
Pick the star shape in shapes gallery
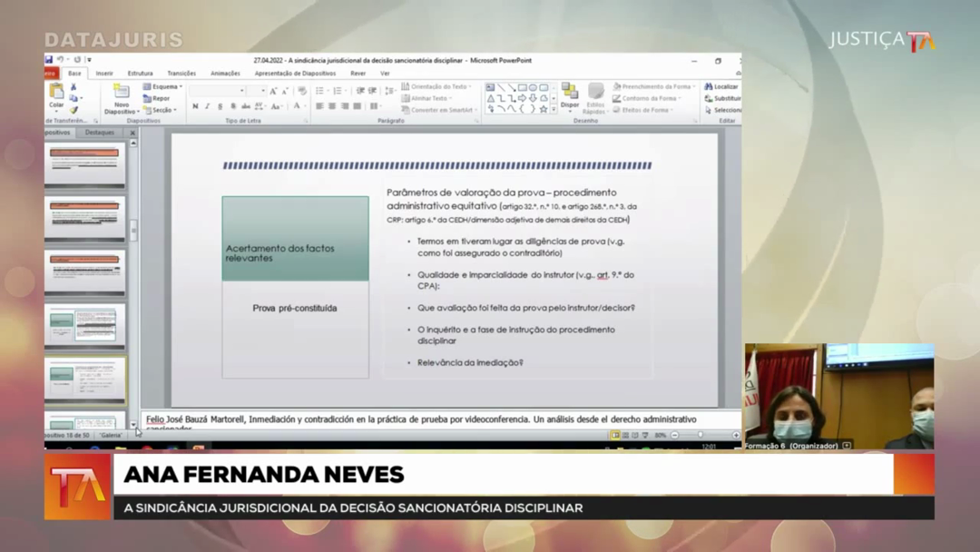coord(544,109)
